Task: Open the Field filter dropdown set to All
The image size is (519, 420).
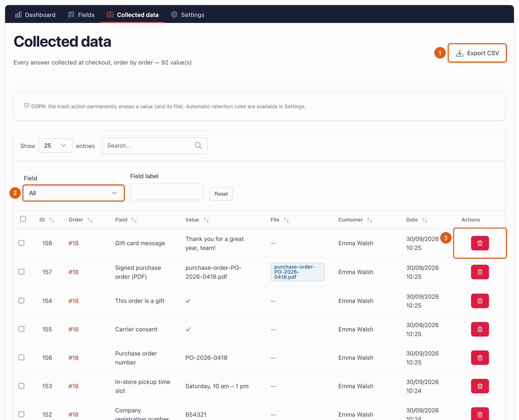Action: (74, 193)
